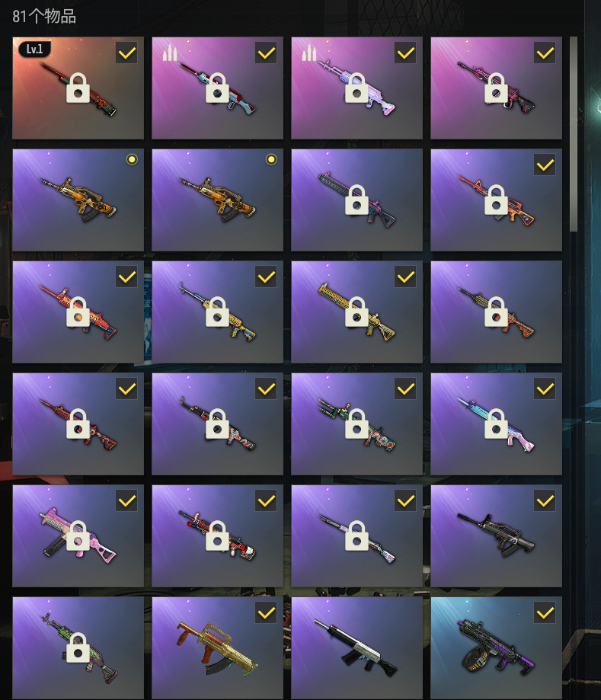
Task: Select the silver-black AK skin tile
Action: [x=356, y=648]
